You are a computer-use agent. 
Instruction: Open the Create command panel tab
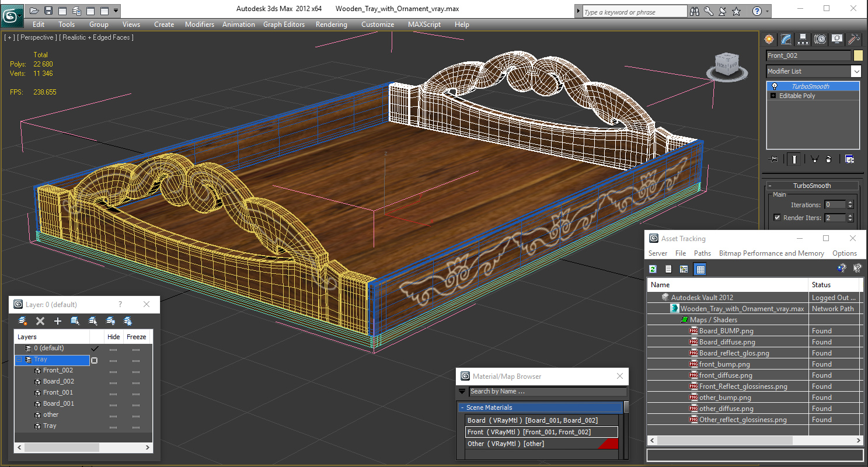pyautogui.click(x=769, y=39)
